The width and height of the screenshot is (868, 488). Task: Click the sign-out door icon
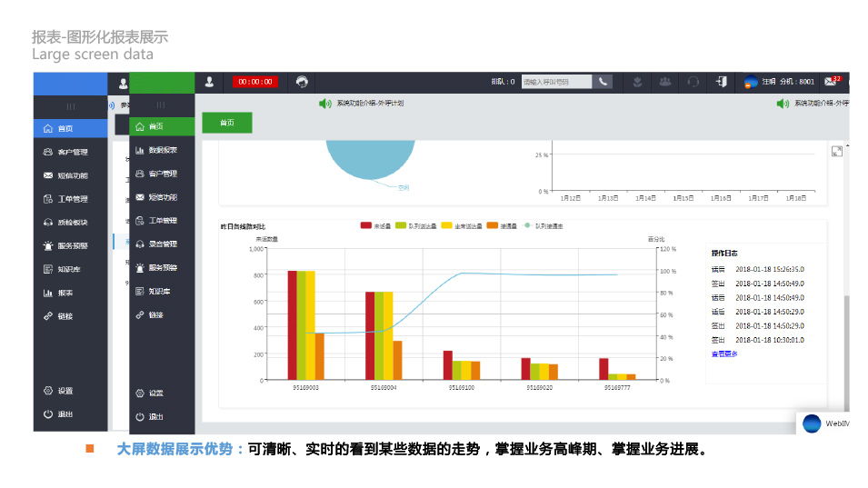click(x=722, y=82)
